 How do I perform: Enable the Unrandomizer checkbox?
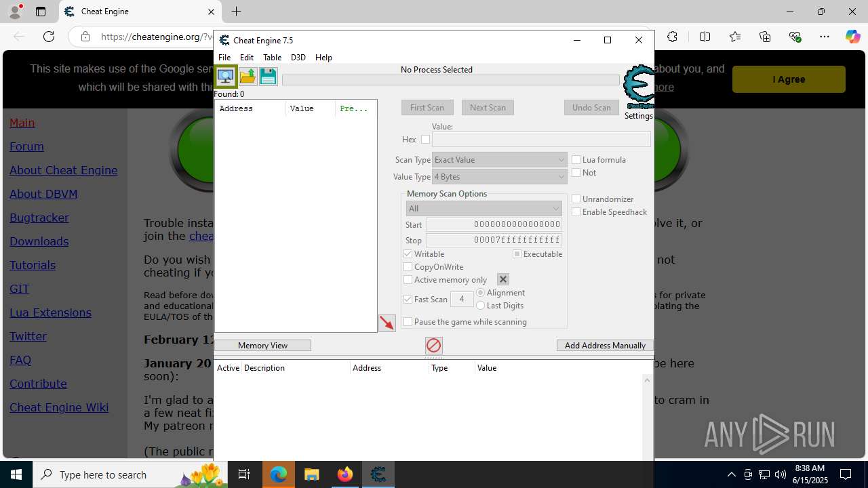[576, 199]
